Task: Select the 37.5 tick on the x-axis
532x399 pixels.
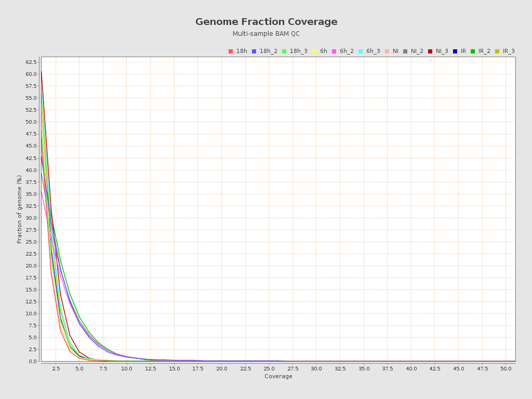Action: (x=388, y=368)
